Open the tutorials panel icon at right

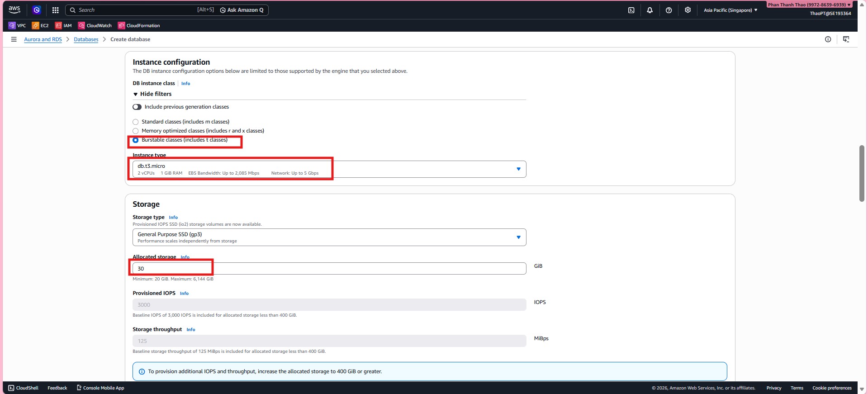pos(846,39)
